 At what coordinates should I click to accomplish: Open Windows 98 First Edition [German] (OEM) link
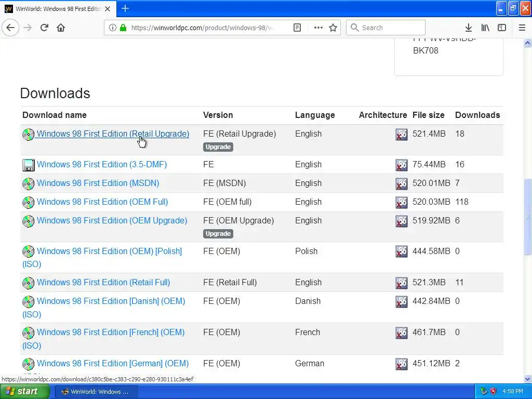[x=113, y=363]
